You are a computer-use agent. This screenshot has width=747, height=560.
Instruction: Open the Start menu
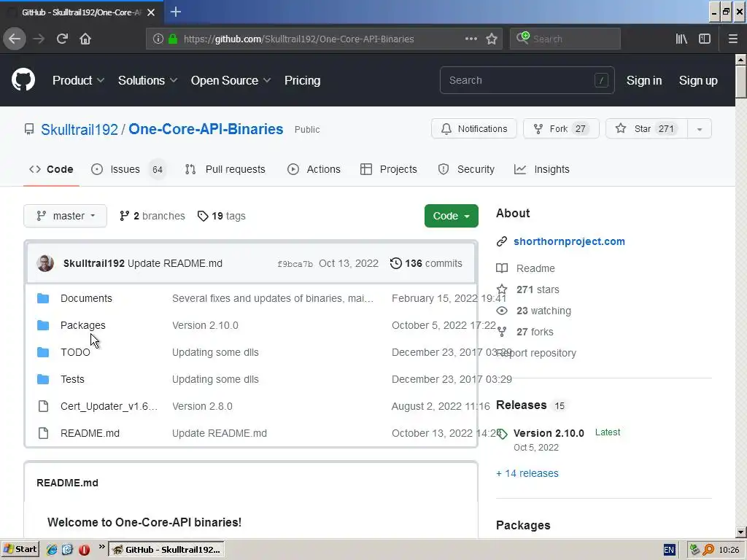(20, 549)
